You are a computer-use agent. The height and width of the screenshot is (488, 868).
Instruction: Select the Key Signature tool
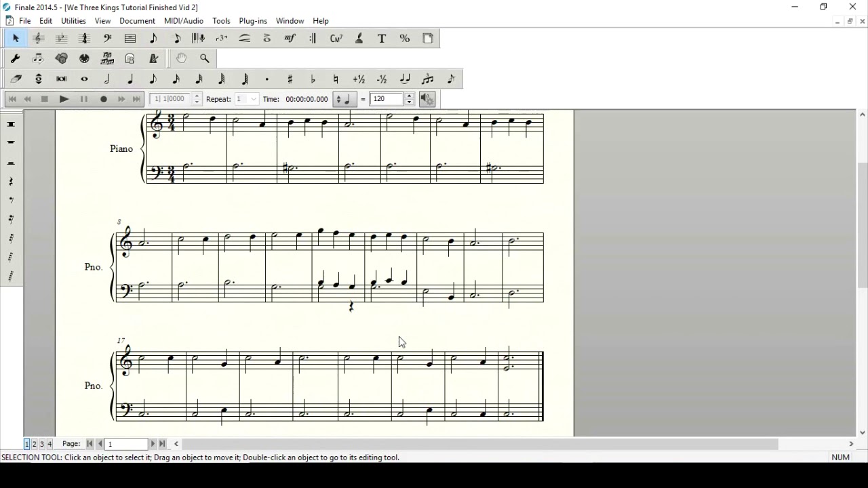[62, 39]
